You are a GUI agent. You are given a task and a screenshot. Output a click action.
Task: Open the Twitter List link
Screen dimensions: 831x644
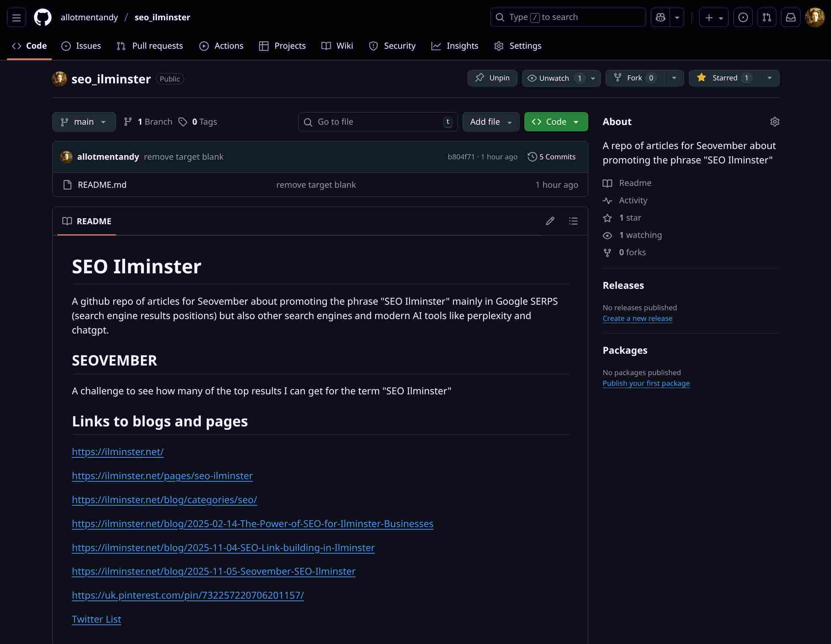tap(96, 619)
